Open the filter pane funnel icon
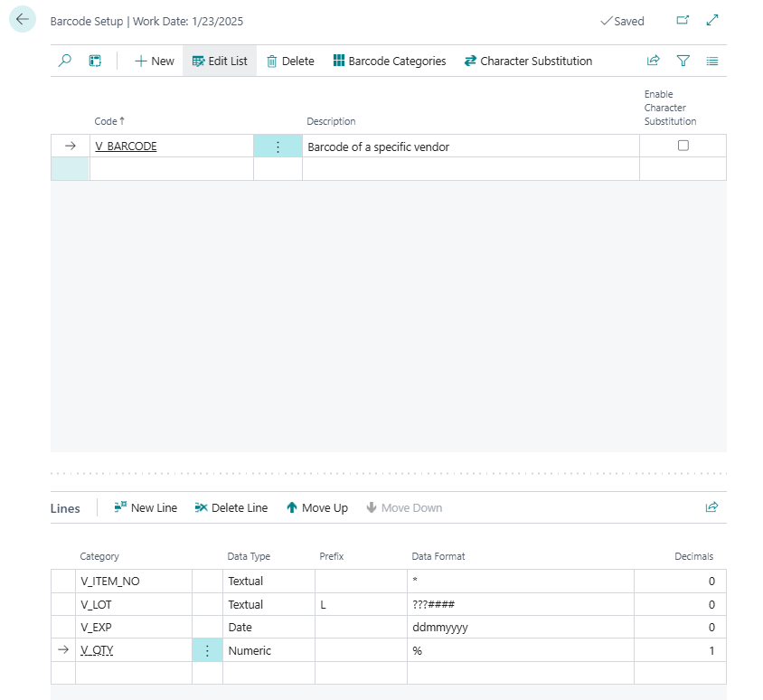Viewport: 763px width, 700px height. pyautogui.click(x=683, y=61)
